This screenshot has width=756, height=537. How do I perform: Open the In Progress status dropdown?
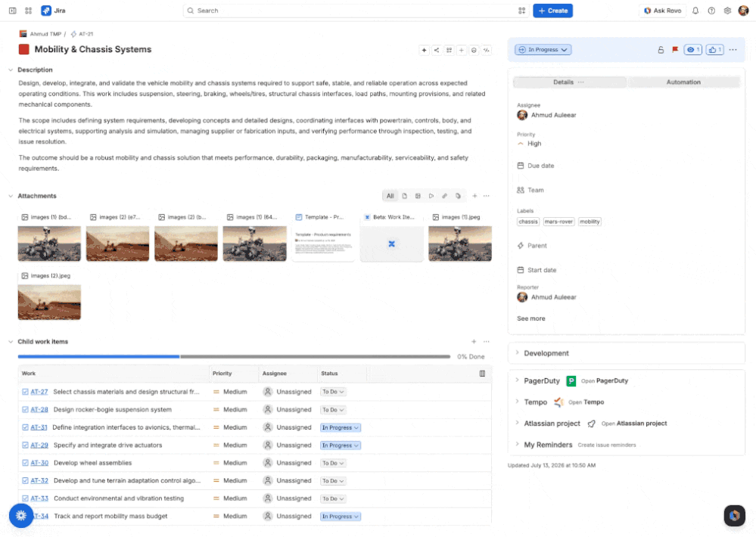543,50
